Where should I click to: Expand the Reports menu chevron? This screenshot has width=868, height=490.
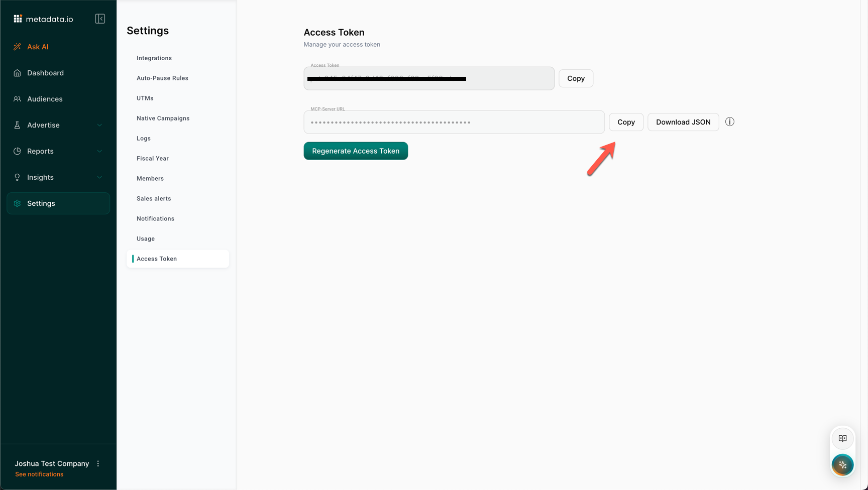[x=99, y=151]
